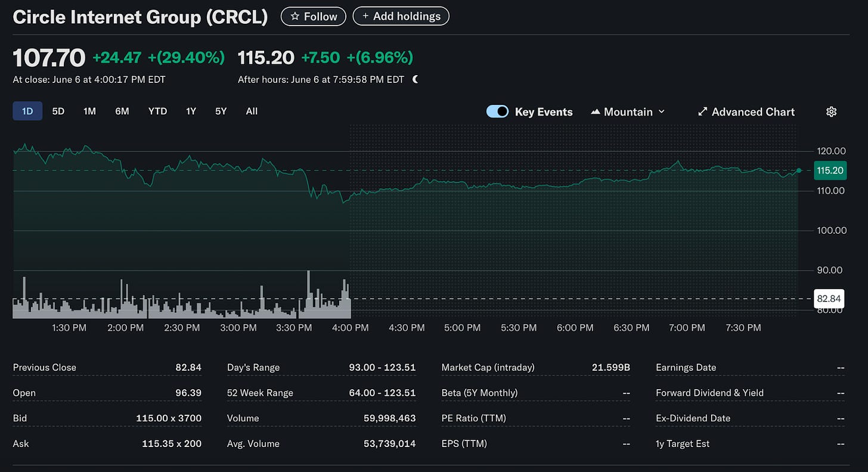This screenshot has width=868, height=472.
Task: Click the Bid value 115.00 x 3700
Action: tap(169, 418)
